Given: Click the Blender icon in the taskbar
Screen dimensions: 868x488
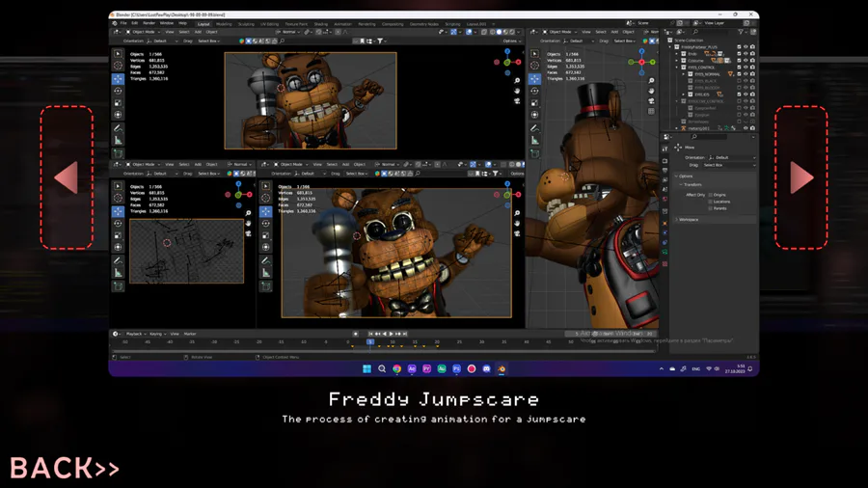Looking at the screenshot, I should click(502, 368).
